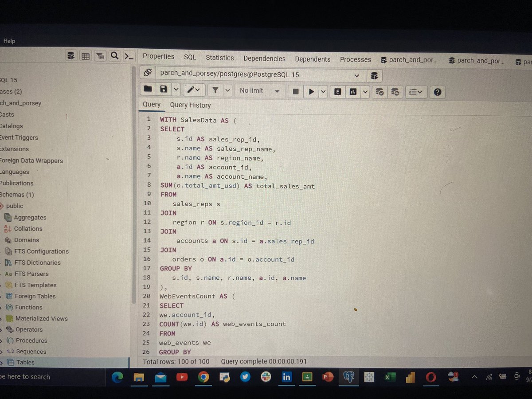Image resolution: width=532 pixels, height=399 pixels.
Task: Click new connection database icon
Action: pyautogui.click(x=375, y=75)
